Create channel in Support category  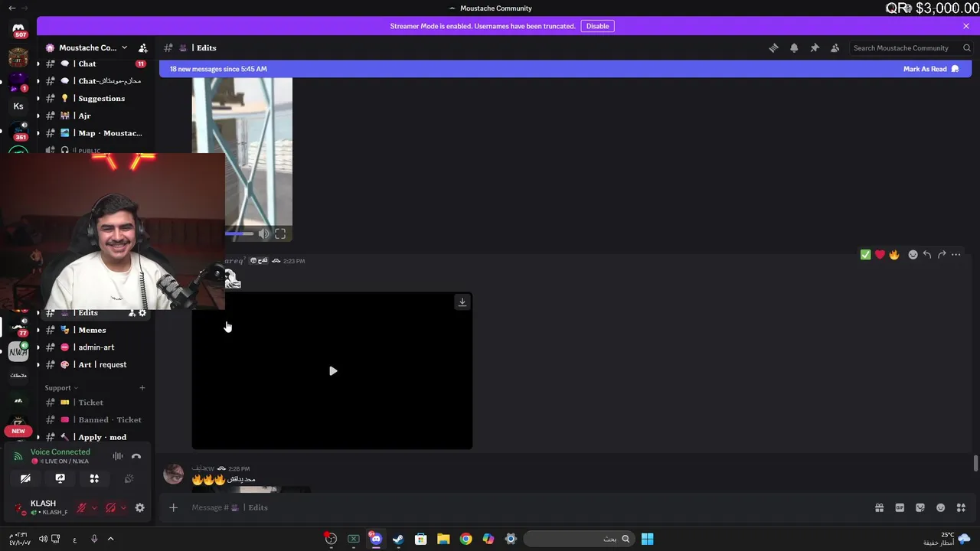pyautogui.click(x=142, y=388)
